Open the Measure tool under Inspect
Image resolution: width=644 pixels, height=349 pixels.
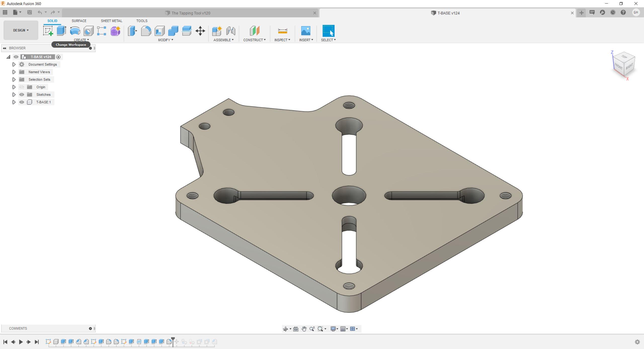pos(282,31)
